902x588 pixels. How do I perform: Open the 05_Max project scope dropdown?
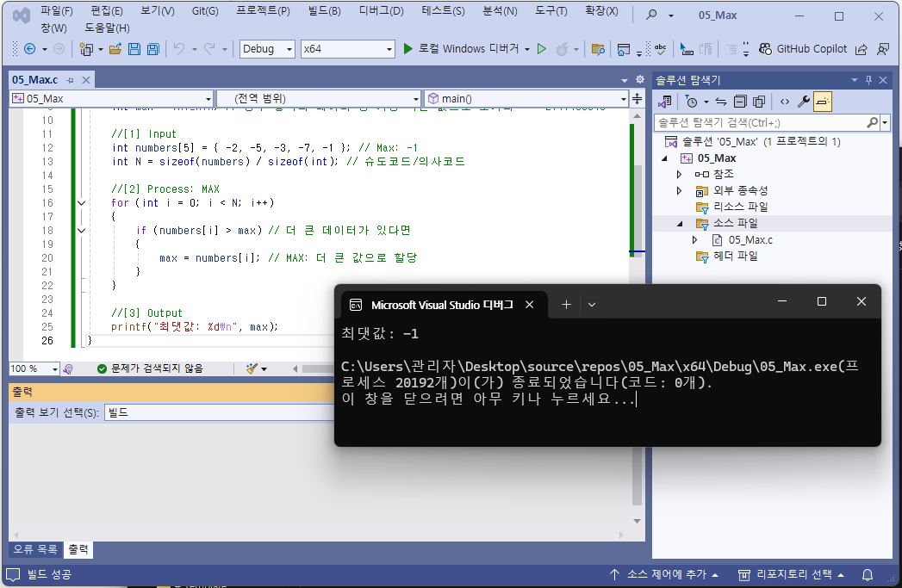coord(112,99)
